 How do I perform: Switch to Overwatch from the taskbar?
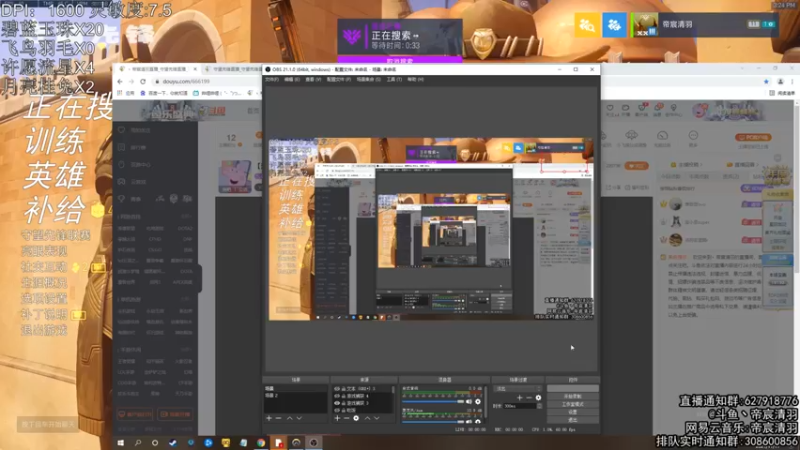tap(296, 443)
